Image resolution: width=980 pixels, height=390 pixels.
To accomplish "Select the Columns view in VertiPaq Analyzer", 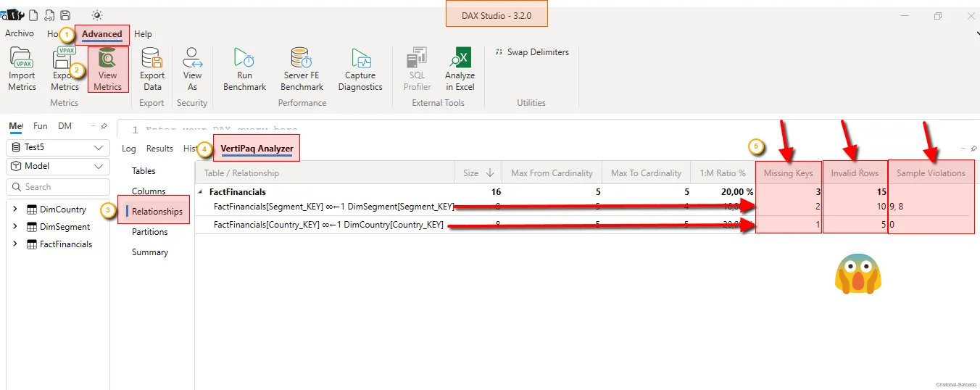I will (149, 191).
